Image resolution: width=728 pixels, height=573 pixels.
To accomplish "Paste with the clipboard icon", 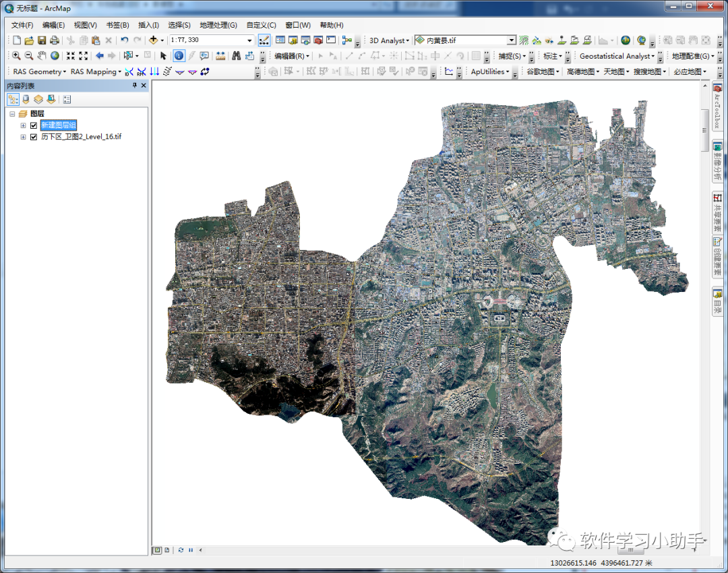I will [96, 40].
